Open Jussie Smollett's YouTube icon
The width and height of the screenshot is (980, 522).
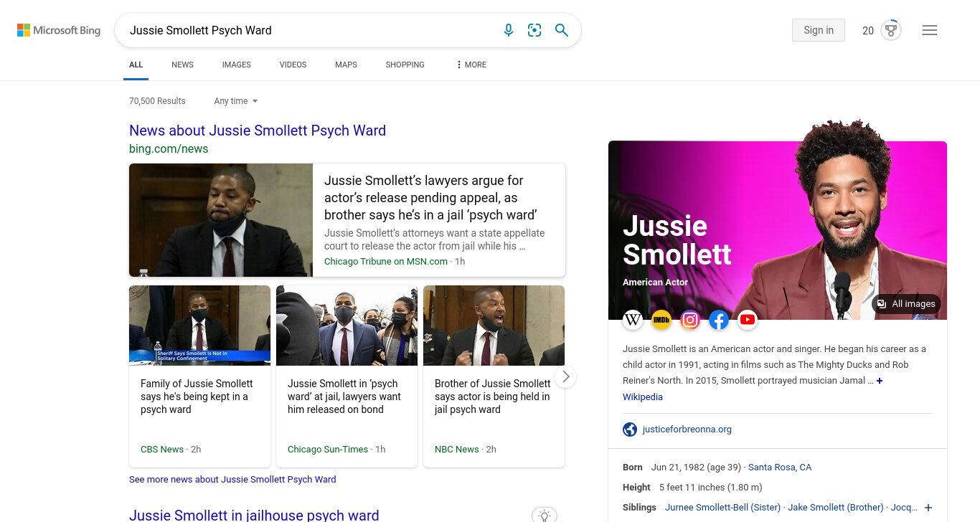tap(748, 320)
